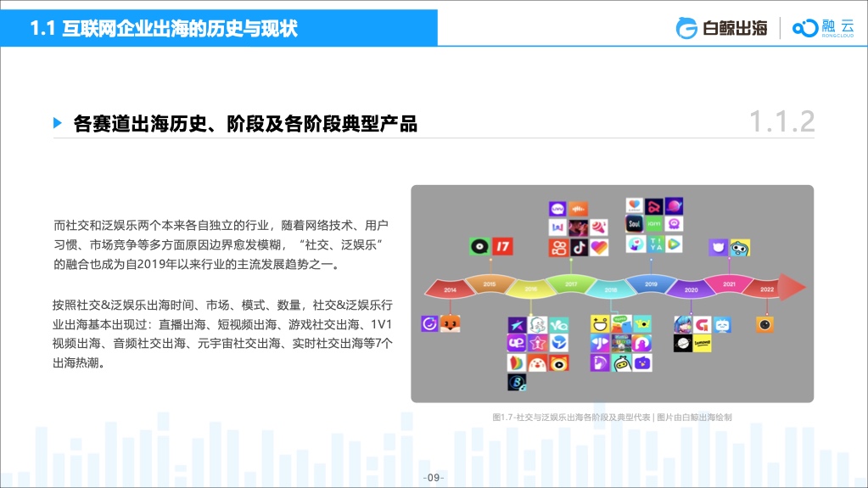The image size is (868, 488).
Task: Select the dark purple paper plane star icon
Action: pos(517,325)
